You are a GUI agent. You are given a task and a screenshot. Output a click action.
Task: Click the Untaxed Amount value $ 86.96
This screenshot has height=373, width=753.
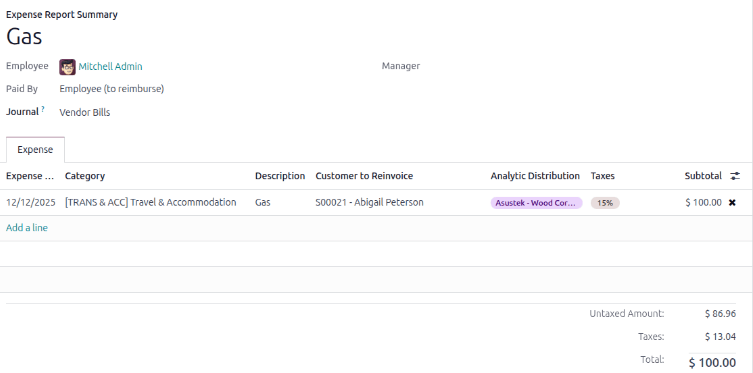[720, 314]
